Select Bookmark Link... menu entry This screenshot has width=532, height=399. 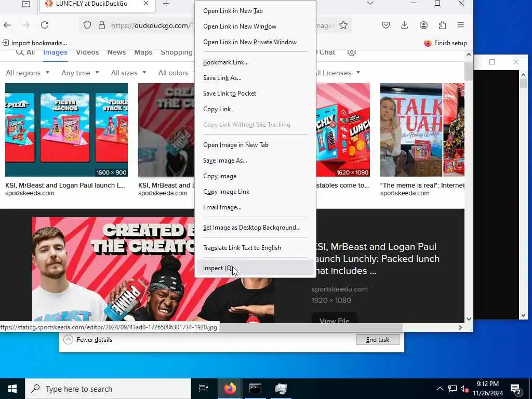(x=255, y=62)
